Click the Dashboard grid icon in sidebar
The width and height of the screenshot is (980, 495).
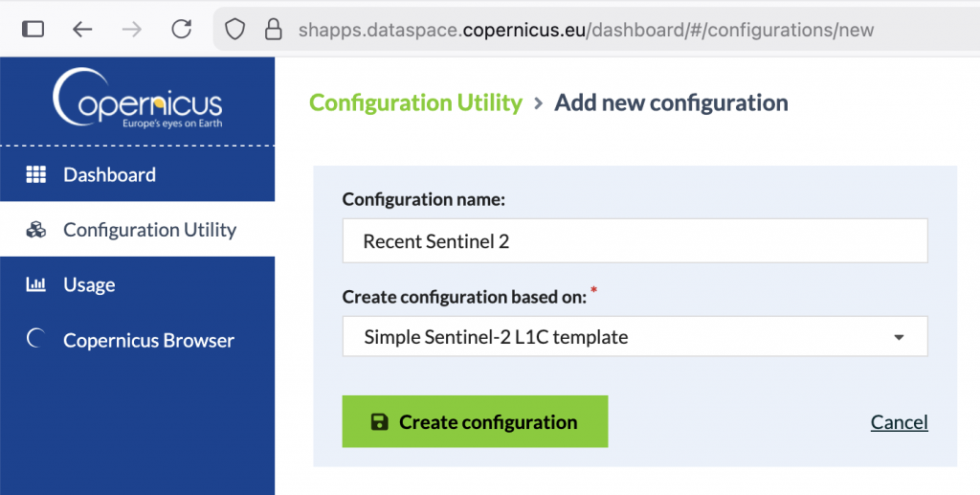coord(35,175)
